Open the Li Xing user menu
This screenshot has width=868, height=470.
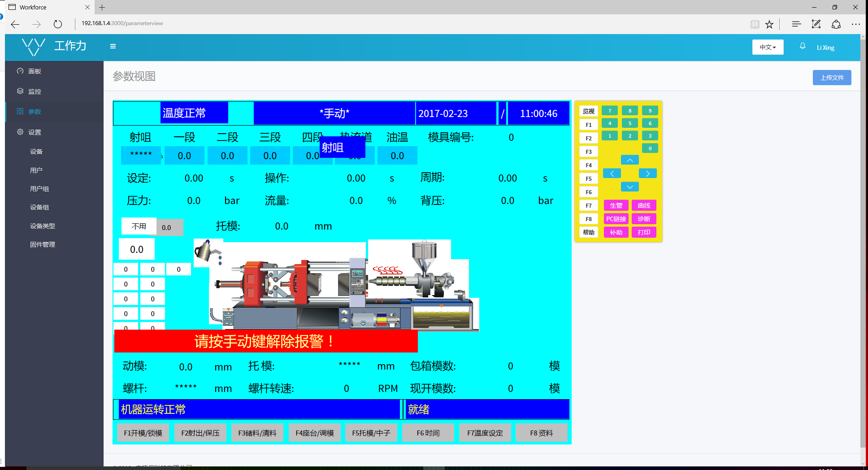click(x=825, y=47)
